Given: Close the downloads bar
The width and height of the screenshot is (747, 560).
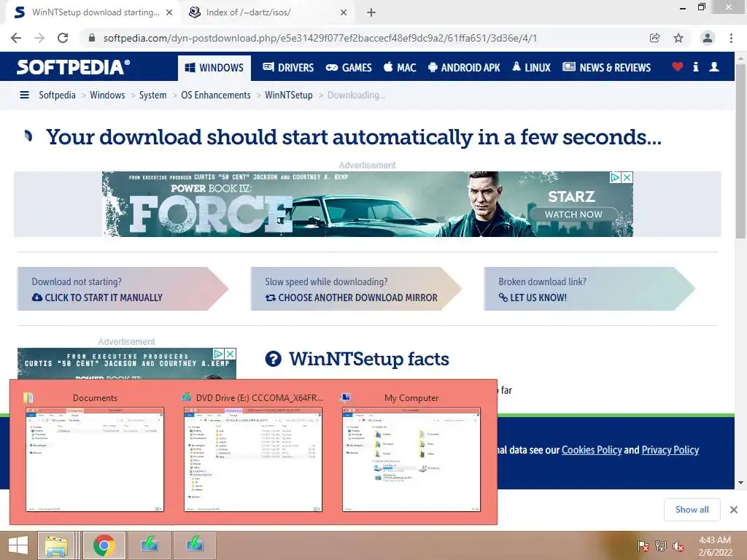Looking at the screenshot, I should 734,510.
